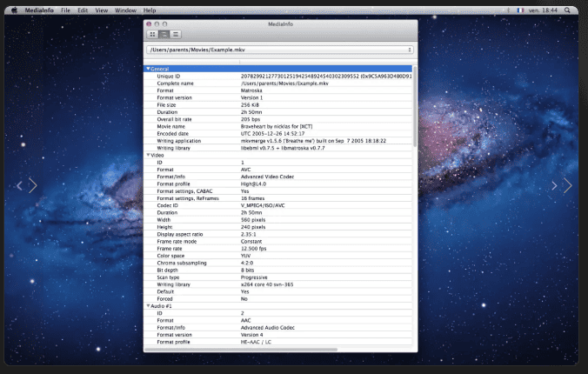
Task: Select the Writing application row
Action: 277,141
